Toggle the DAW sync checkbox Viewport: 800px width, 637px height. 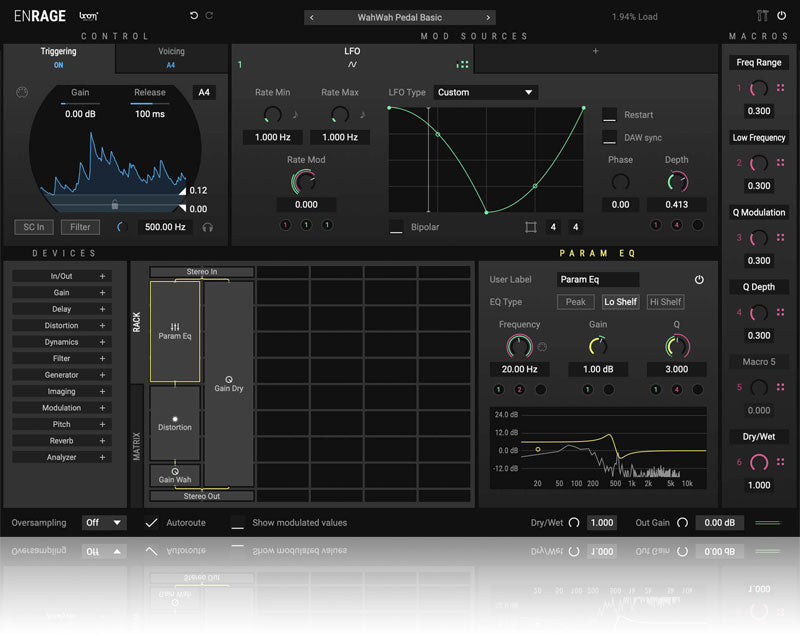click(x=609, y=138)
